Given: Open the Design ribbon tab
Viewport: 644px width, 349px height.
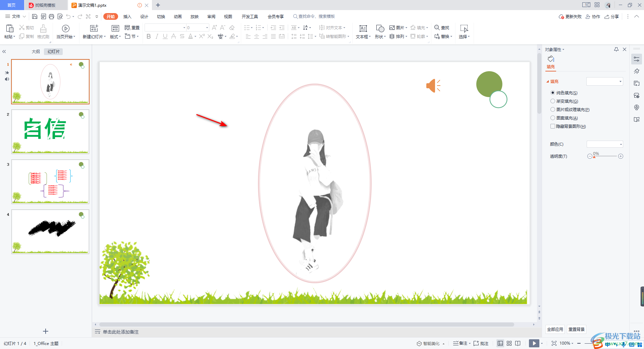Looking at the screenshot, I should [144, 16].
